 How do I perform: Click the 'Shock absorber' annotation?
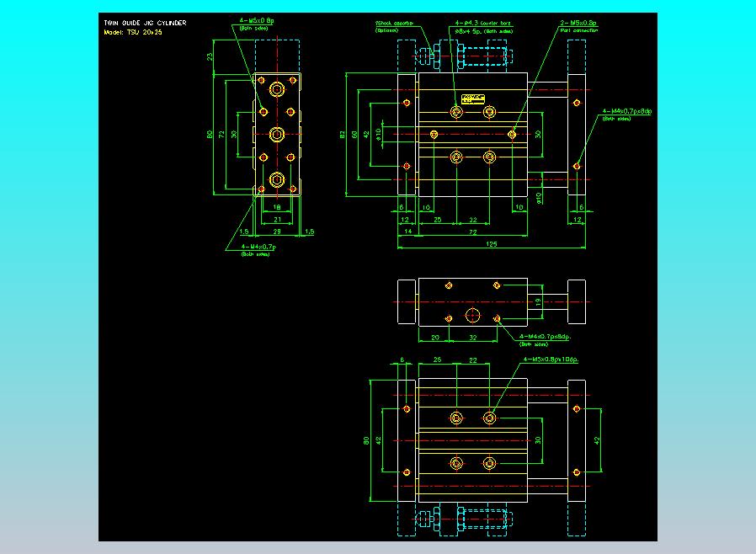tap(394, 23)
